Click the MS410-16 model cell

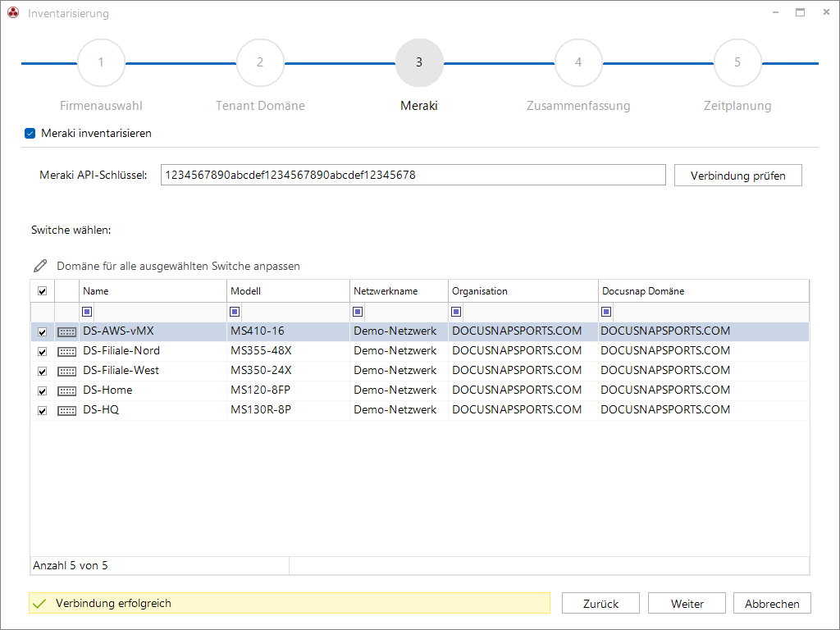coord(288,331)
